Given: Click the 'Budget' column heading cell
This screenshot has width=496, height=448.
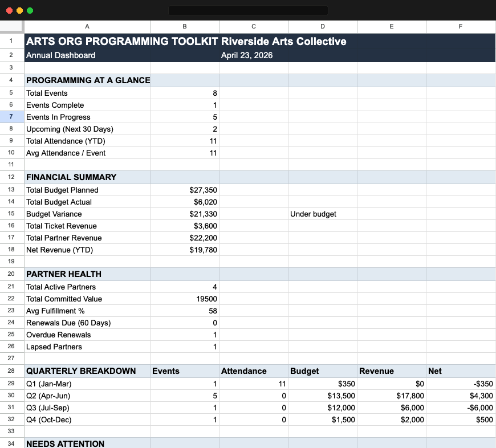Looking at the screenshot, I should [x=323, y=371].
